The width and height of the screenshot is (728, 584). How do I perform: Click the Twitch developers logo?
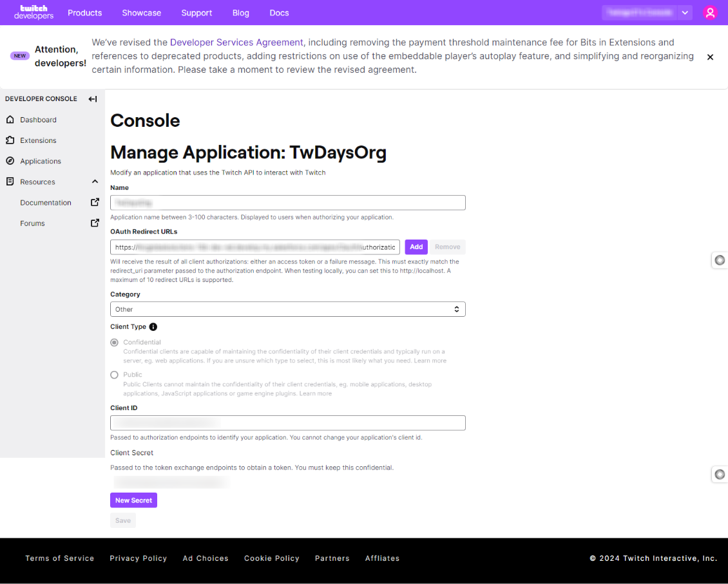click(34, 12)
